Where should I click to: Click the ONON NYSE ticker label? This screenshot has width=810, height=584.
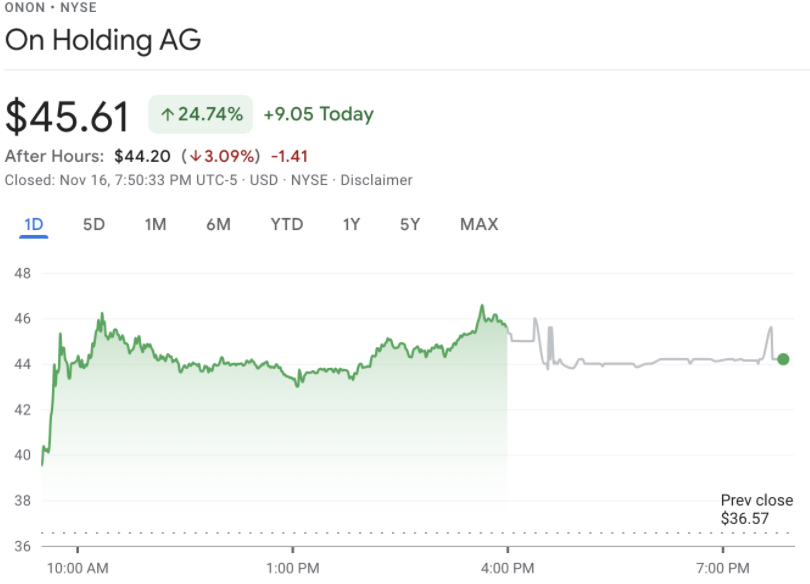[51, 7]
